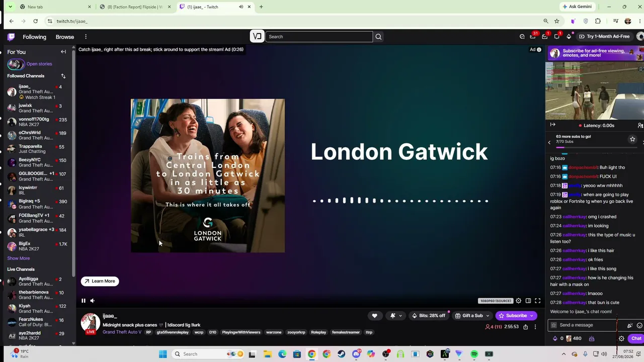Open the Browse tab

65,37
